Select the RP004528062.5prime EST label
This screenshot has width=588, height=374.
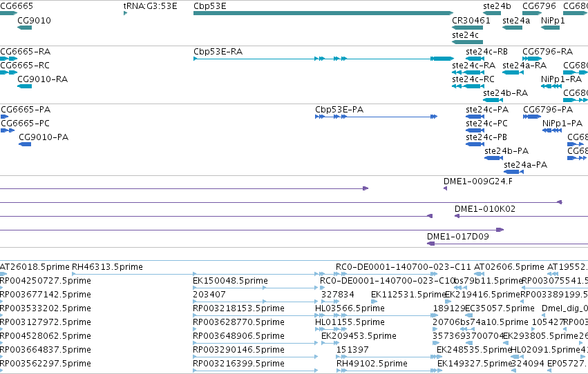click(46, 336)
